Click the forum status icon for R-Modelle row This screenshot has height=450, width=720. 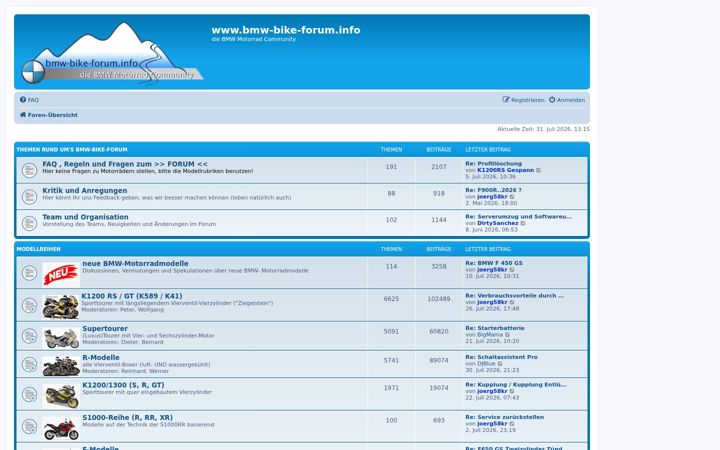(29, 365)
